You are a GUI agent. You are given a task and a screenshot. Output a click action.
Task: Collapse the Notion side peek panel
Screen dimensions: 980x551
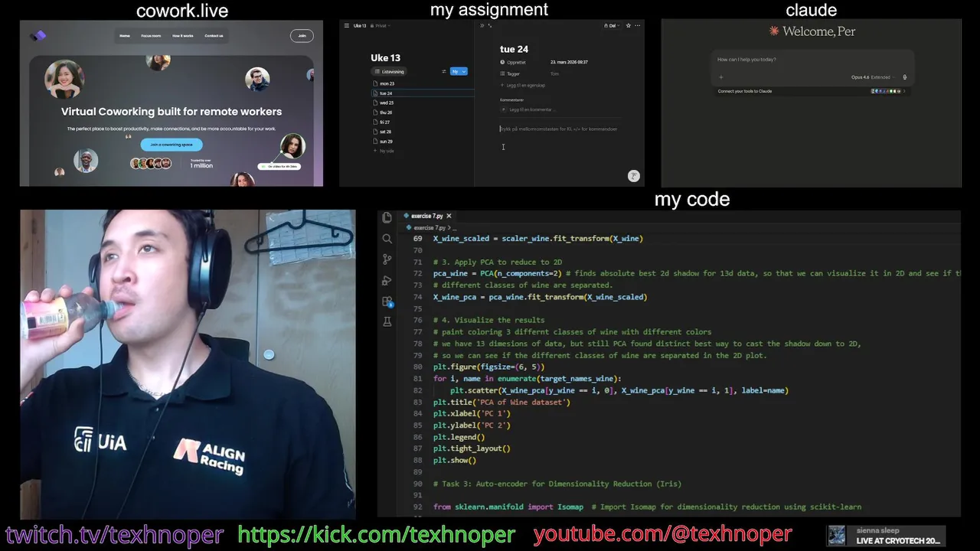(482, 25)
